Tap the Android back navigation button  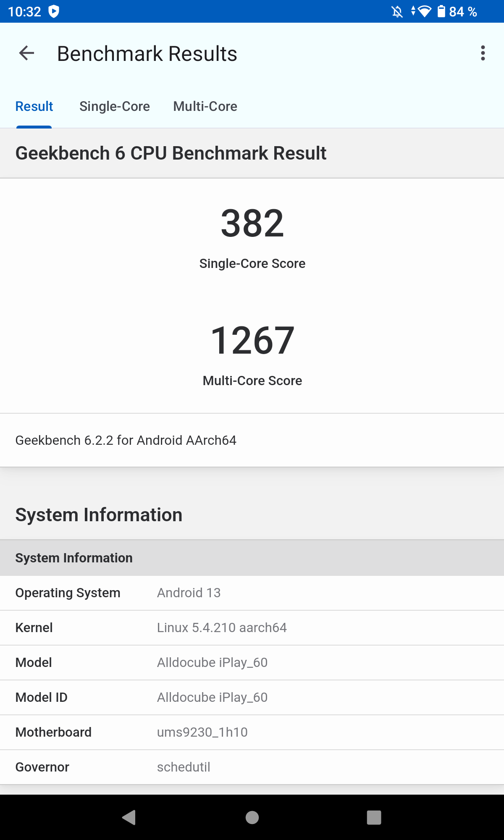[x=129, y=817]
